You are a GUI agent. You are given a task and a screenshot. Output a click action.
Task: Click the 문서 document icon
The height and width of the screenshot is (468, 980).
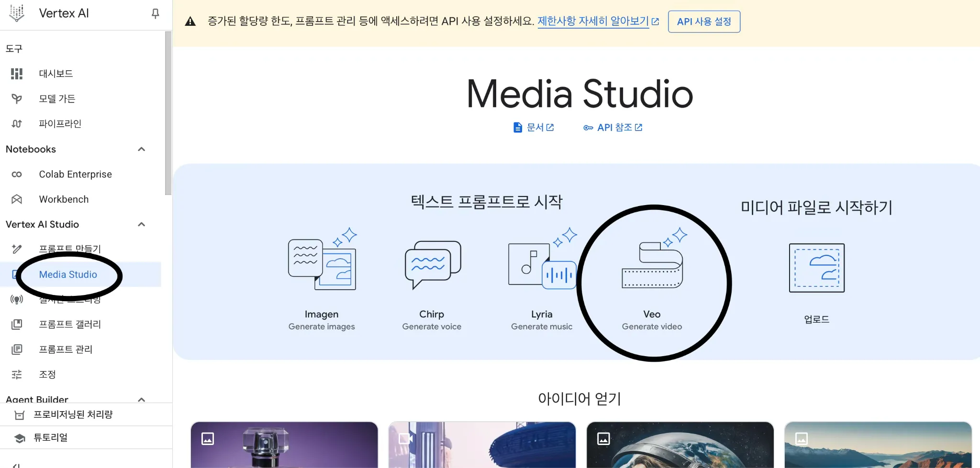tap(518, 127)
